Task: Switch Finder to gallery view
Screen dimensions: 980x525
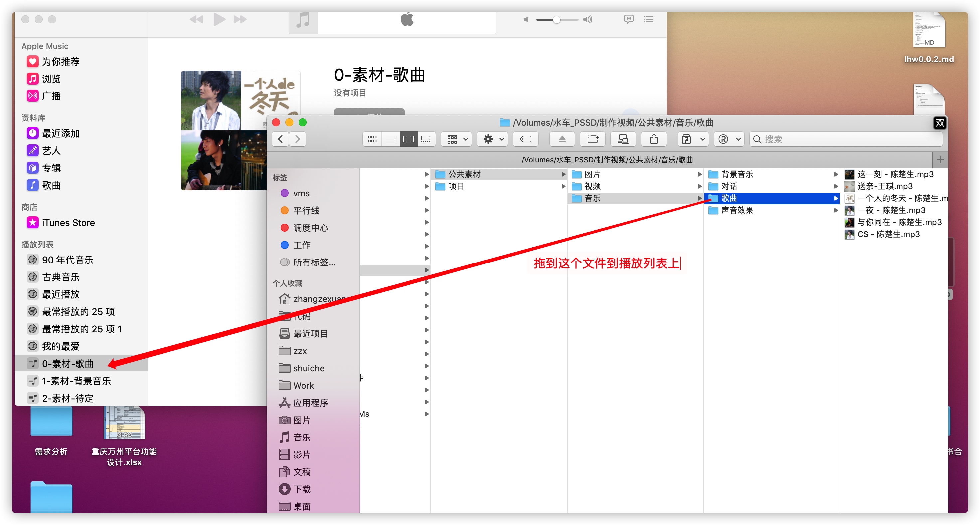Action: tap(426, 139)
